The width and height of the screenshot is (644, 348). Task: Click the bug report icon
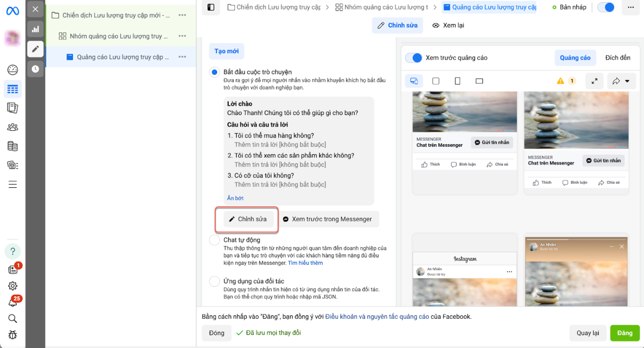[13, 335]
